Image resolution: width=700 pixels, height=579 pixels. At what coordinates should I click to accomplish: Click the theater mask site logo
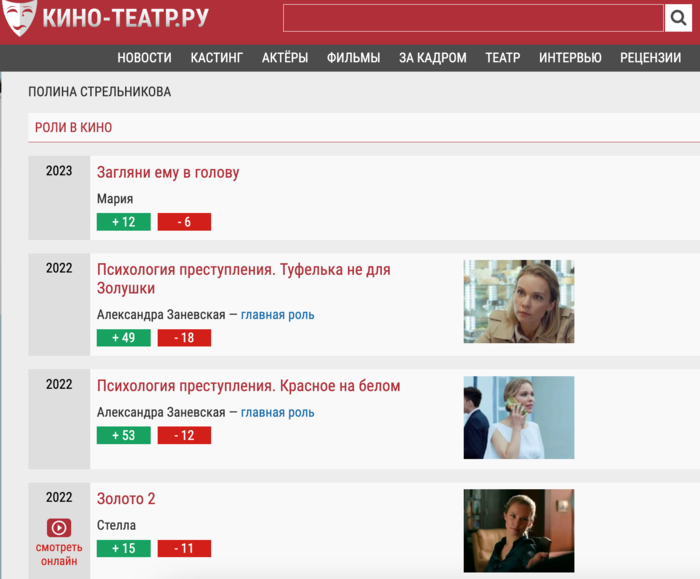(19, 18)
